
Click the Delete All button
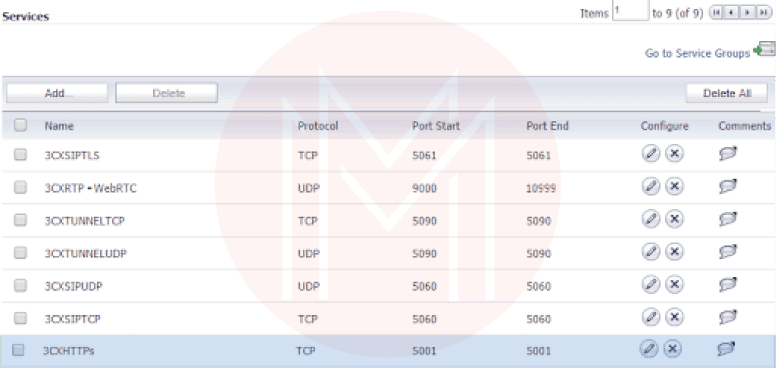point(727,93)
